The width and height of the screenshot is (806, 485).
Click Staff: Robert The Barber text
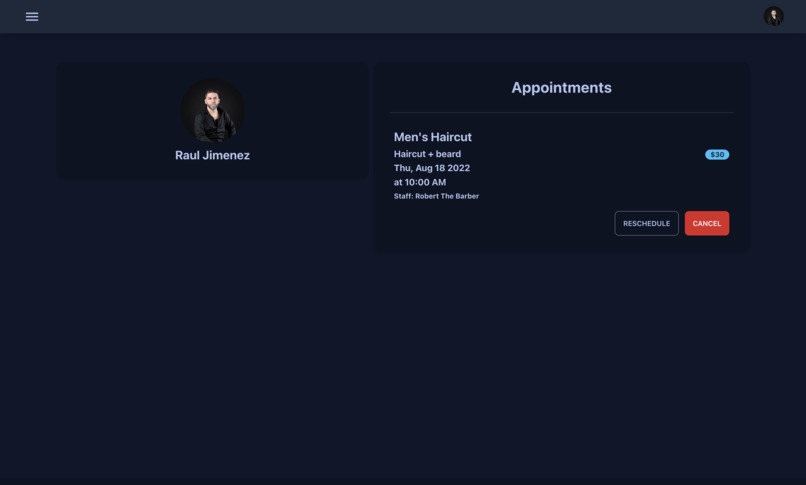[x=436, y=196]
